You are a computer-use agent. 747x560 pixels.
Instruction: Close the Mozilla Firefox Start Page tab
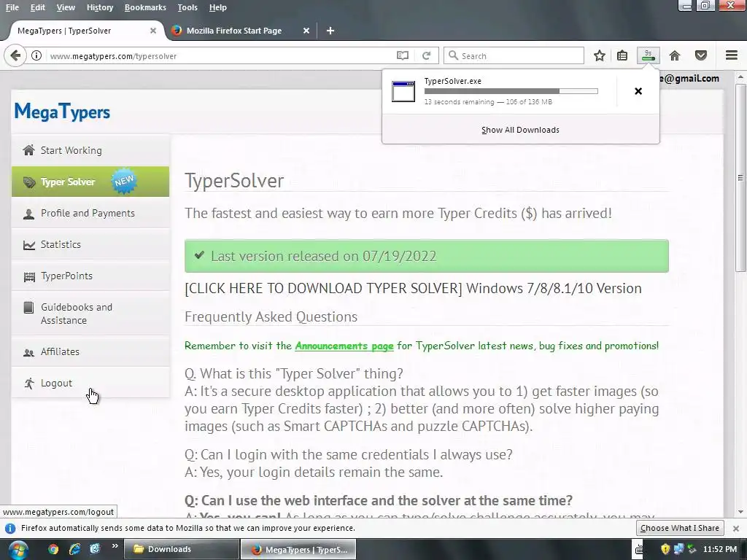pyautogui.click(x=306, y=31)
